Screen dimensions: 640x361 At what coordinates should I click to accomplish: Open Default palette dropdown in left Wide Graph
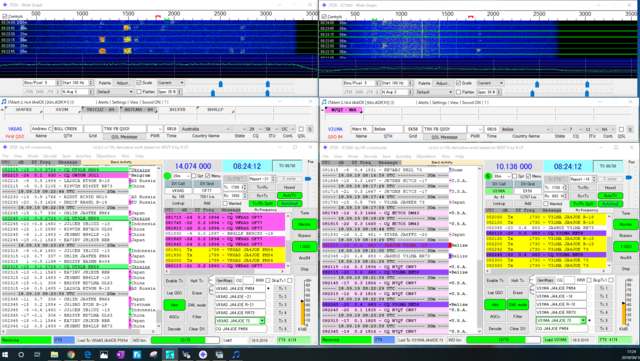[115, 92]
